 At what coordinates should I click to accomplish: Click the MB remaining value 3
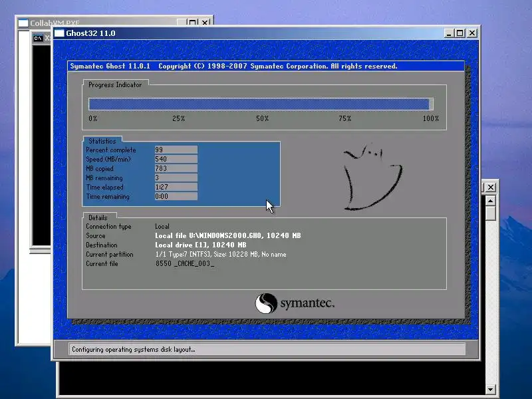point(176,178)
